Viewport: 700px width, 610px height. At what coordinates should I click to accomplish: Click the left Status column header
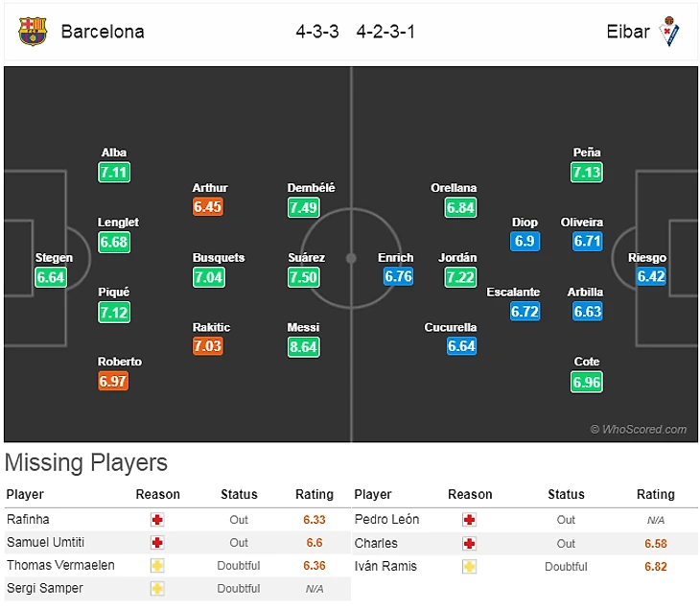click(x=239, y=495)
